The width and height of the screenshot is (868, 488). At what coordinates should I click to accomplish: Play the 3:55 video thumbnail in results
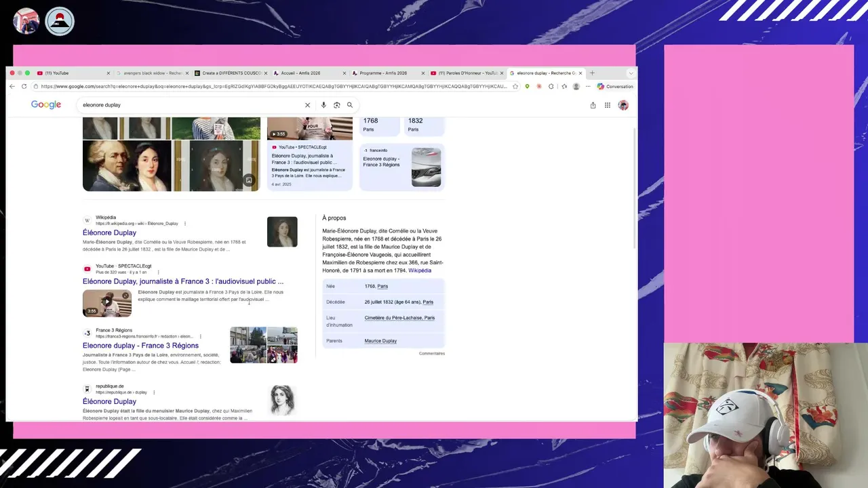pyautogui.click(x=107, y=303)
